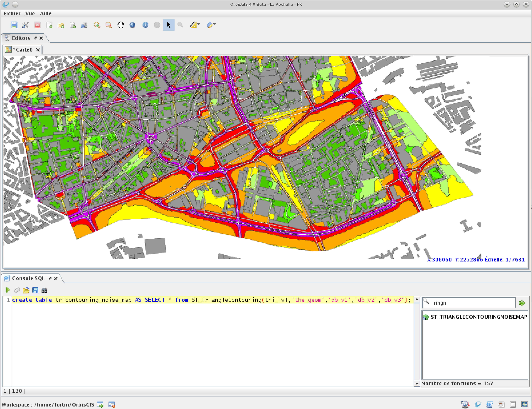Click the globe on monitor icon in status bar

(465, 404)
